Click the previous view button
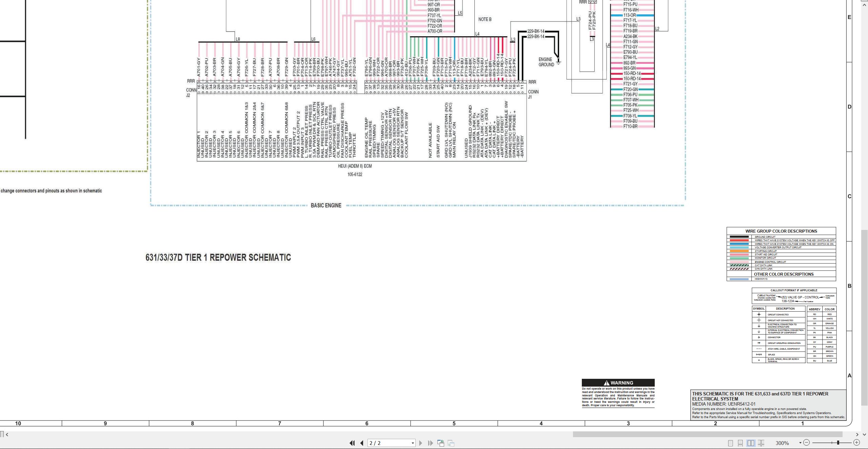868x449 pixels. [441, 443]
